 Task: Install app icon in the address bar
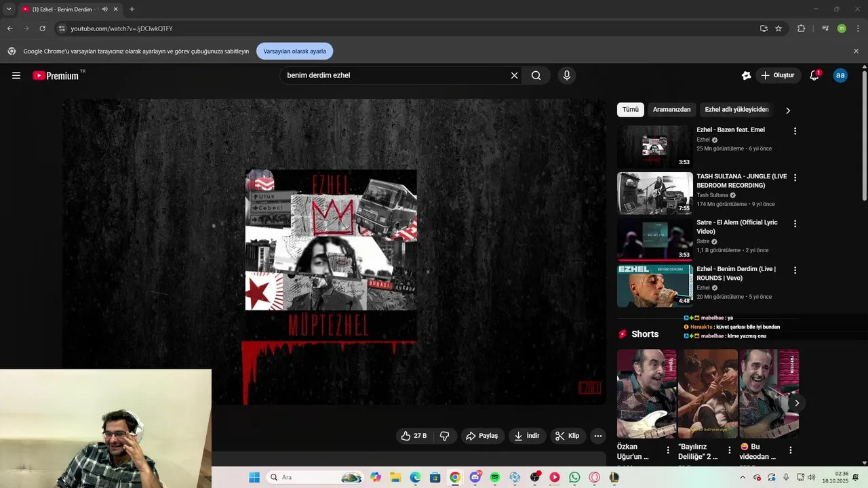click(x=764, y=28)
